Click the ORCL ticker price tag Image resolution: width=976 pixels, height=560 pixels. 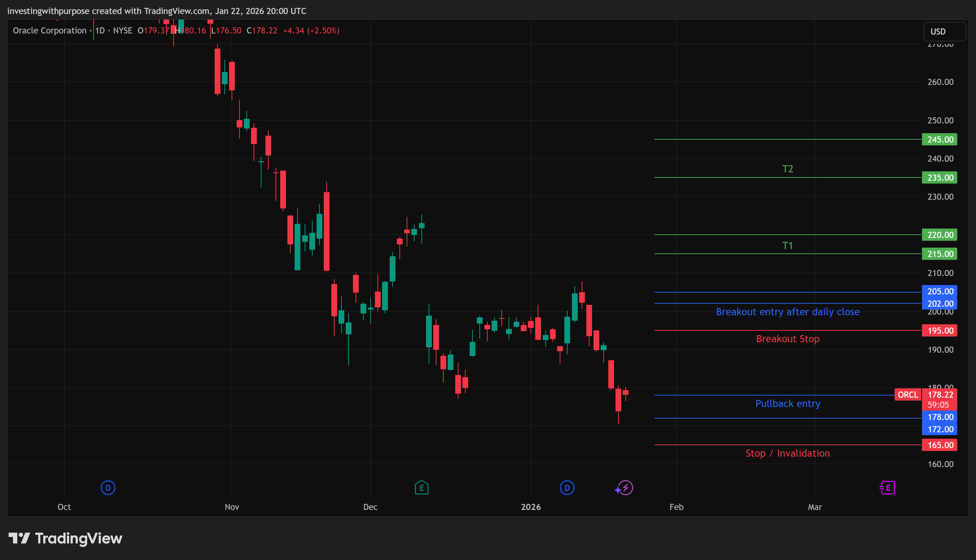908,394
